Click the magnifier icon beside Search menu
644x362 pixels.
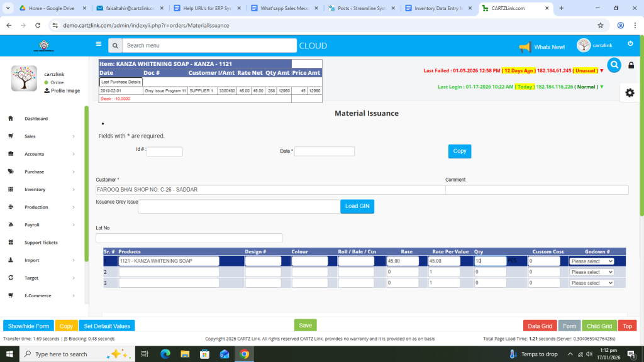[114, 46]
